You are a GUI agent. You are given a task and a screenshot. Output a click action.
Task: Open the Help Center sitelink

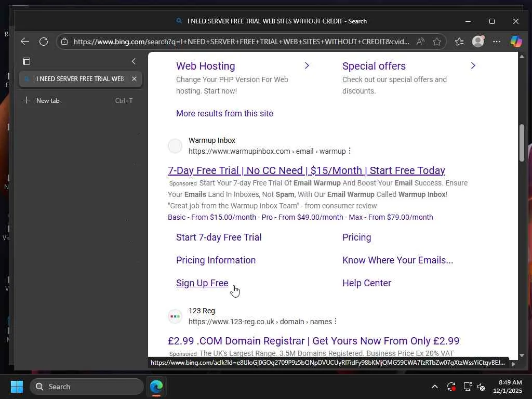tap(367, 283)
